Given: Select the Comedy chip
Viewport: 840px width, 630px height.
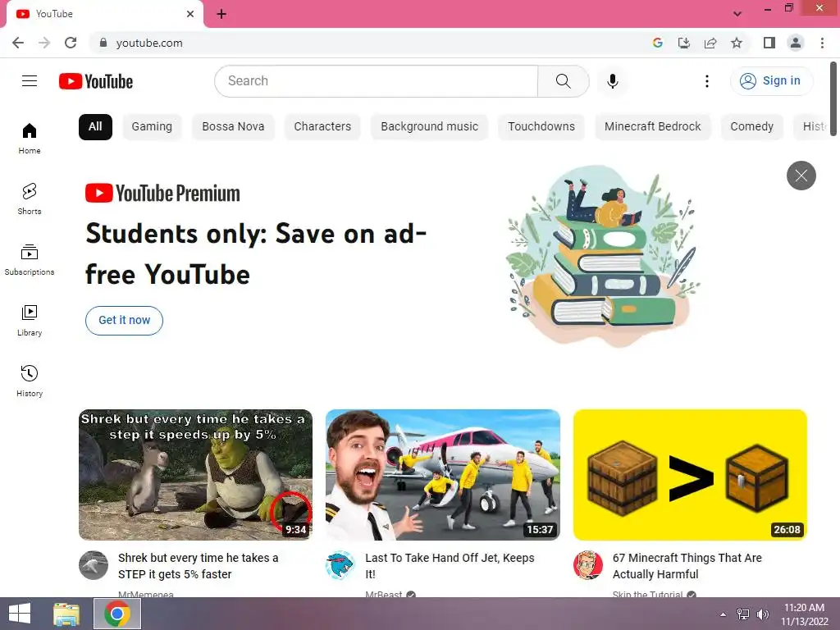Looking at the screenshot, I should [751, 127].
